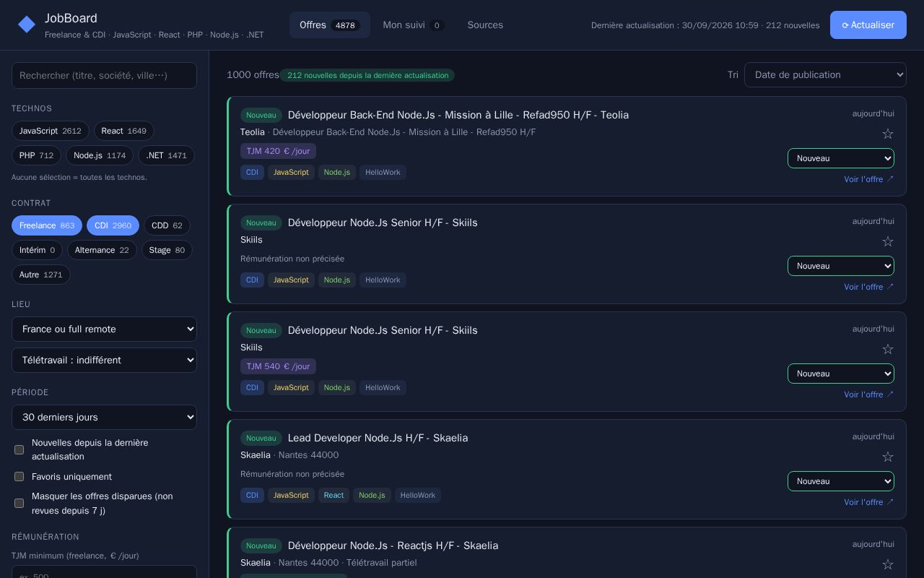Toggle the React techno filter chip
Viewport: 924px width, 578px height.
click(x=124, y=131)
